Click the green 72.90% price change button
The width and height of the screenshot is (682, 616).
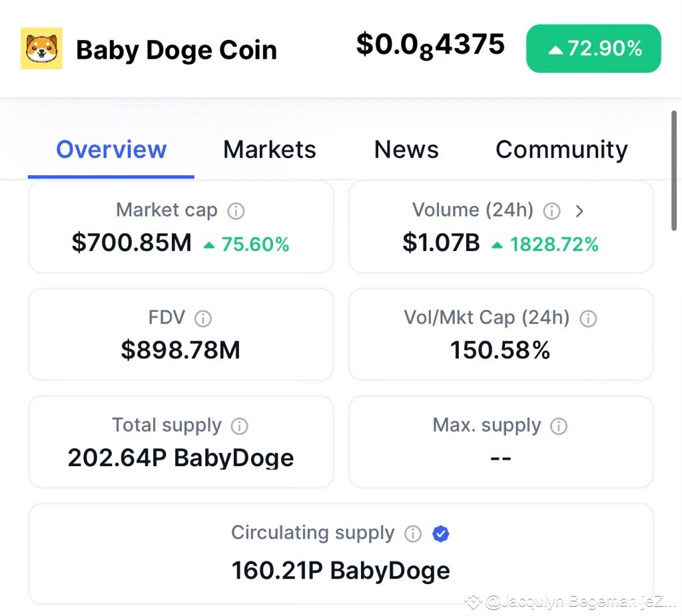pyautogui.click(x=593, y=49)
